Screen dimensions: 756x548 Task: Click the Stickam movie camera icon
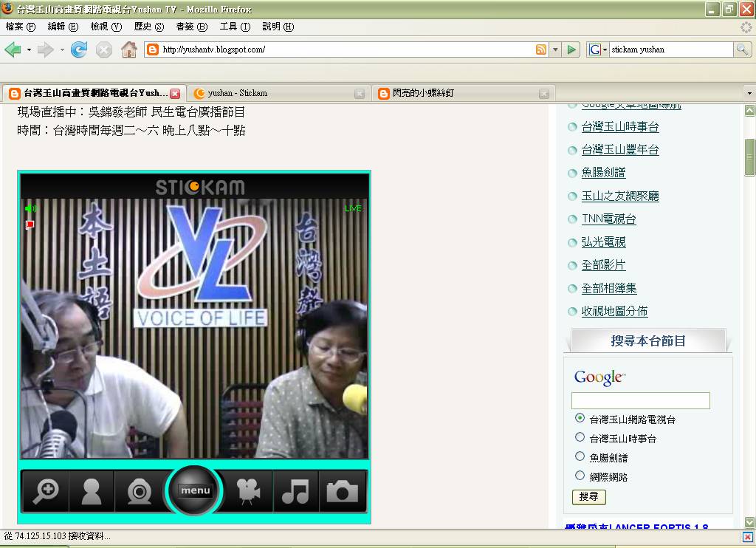click(x=249, y=492)
